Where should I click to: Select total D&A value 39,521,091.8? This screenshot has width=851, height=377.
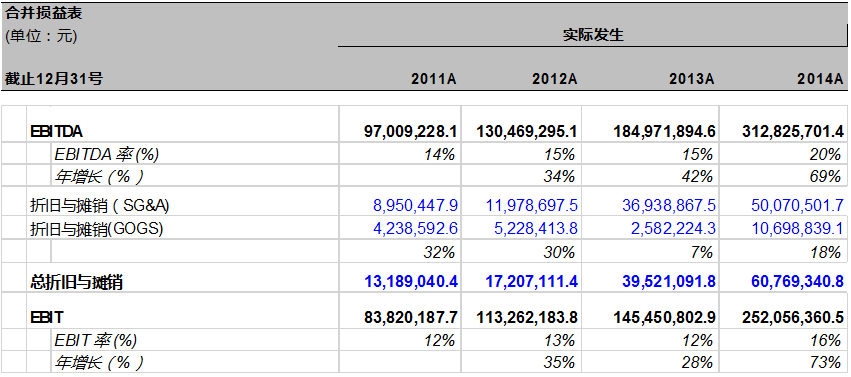click(x=668, y=282)
